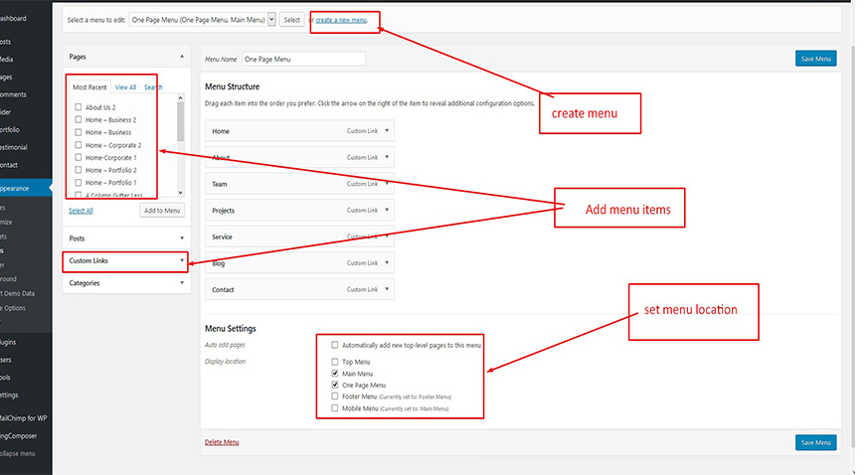Enable auto add top-level pages checkbox
Screen dimensions: 868x475
(x=335, y=345)
